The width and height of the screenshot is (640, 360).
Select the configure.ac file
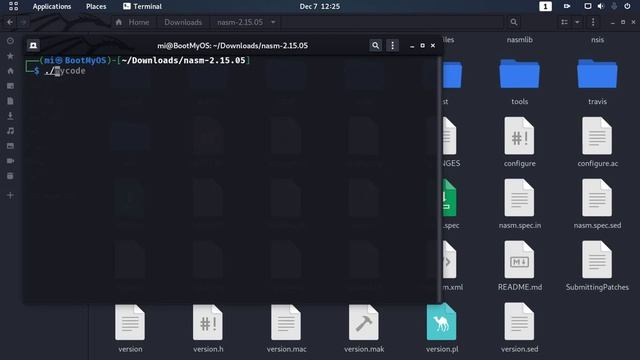tap(597, 142)
